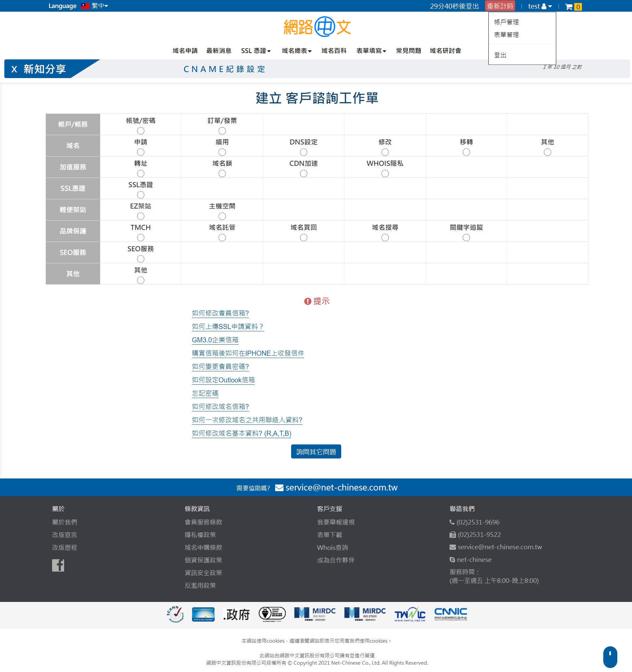Click the blue scroll mouse icon

610,656
